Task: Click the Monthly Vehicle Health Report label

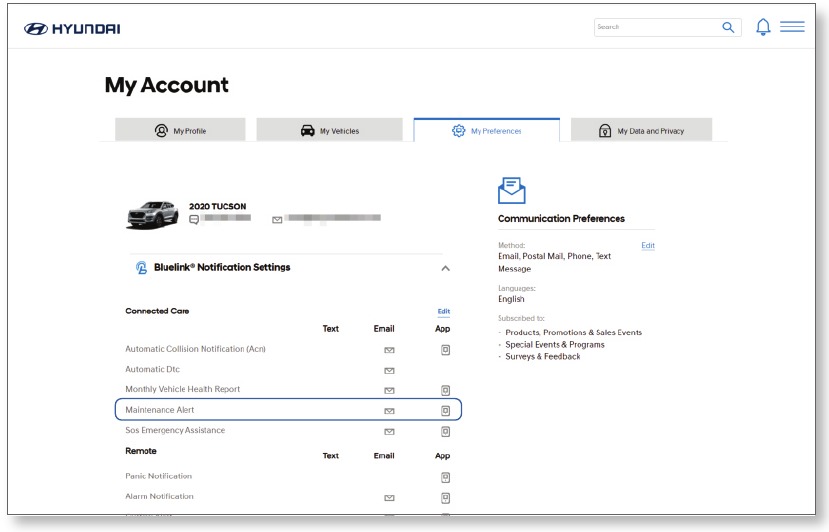Action: click(x=182, y=389)
